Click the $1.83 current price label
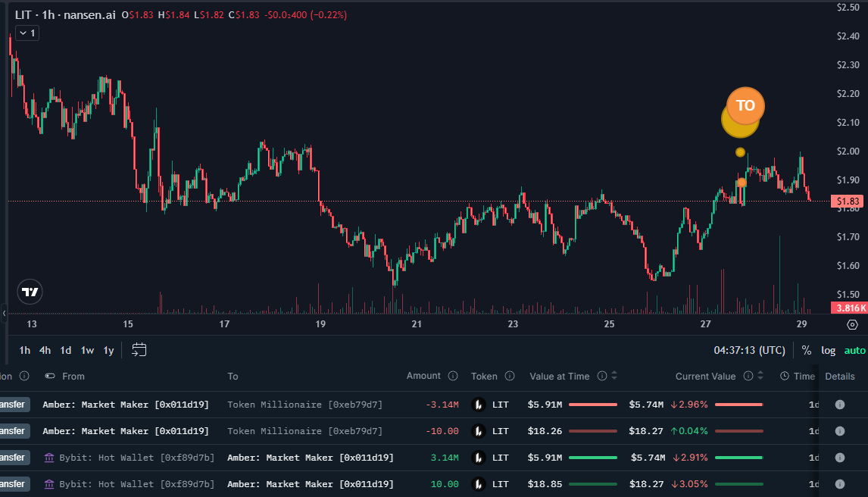Image resolution: width=868 pixels, height=497 pixels. click(847, 202)
